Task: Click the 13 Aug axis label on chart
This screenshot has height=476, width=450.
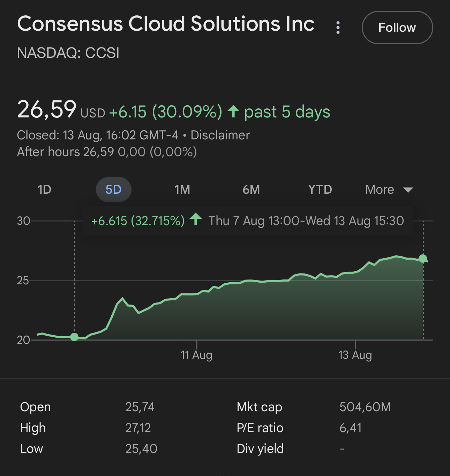Action: tap(355, 355)
